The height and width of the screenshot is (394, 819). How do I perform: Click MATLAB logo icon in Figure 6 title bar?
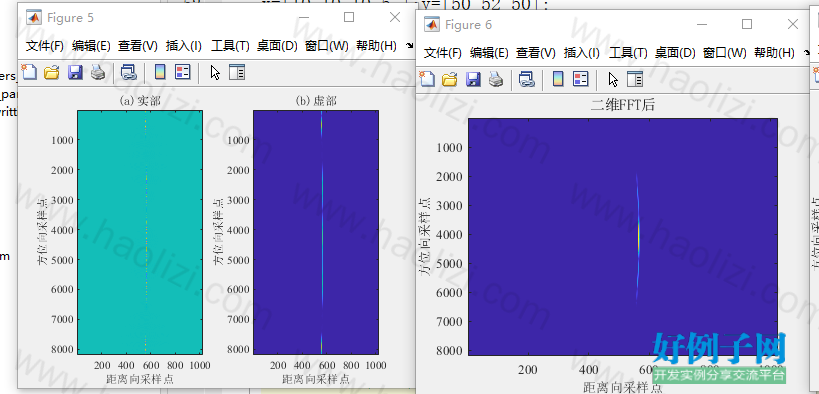(432, 25)
